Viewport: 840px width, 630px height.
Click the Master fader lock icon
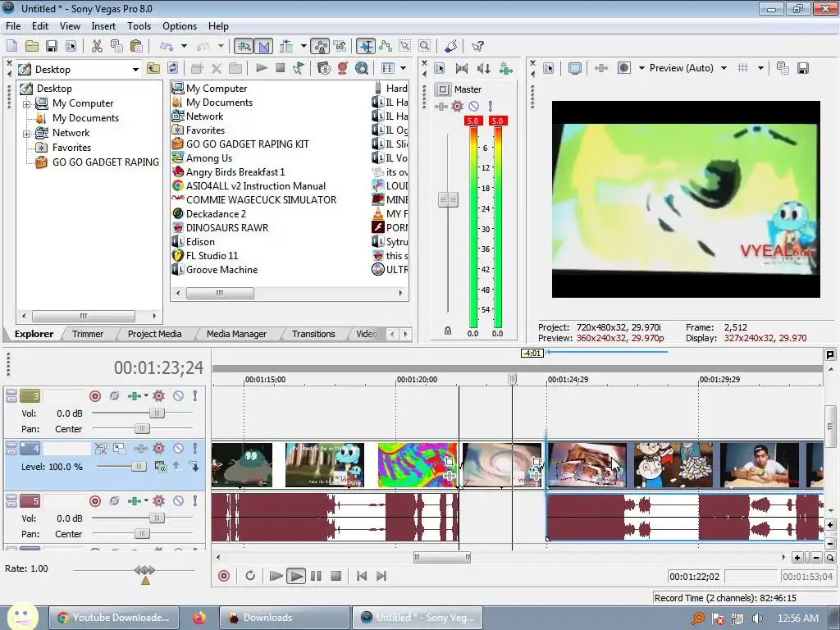pos(448,331)
